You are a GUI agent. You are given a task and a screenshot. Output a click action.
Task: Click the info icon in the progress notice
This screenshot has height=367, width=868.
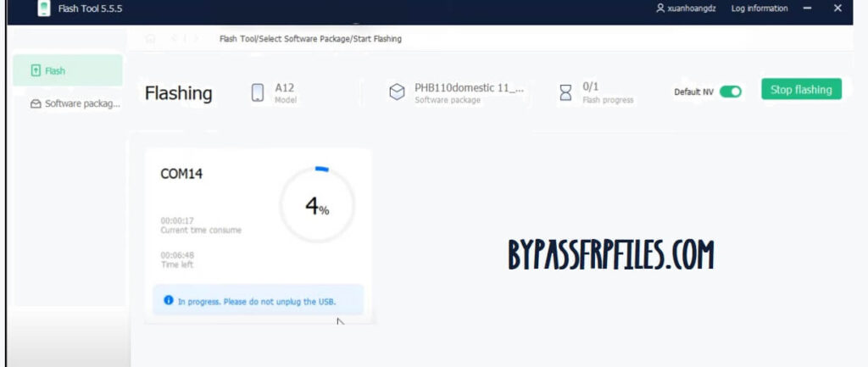pyautogui.click(x=168, y=300)
